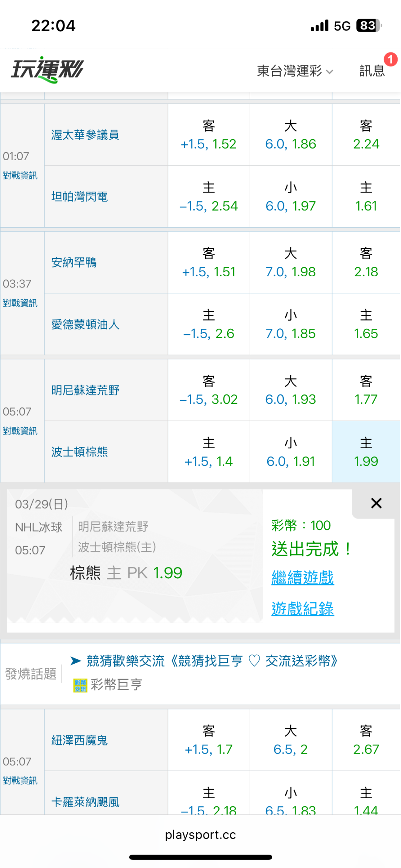This screenshot has width=401, height=868.
Task: Close the bet confirmation slip
Action: pyautogui.click(x=376, y=503)
